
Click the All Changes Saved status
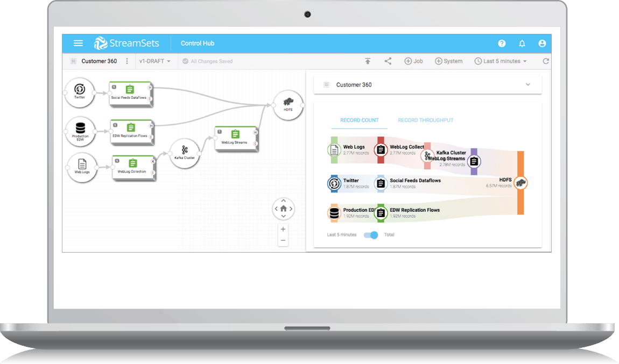coord(208,61)
